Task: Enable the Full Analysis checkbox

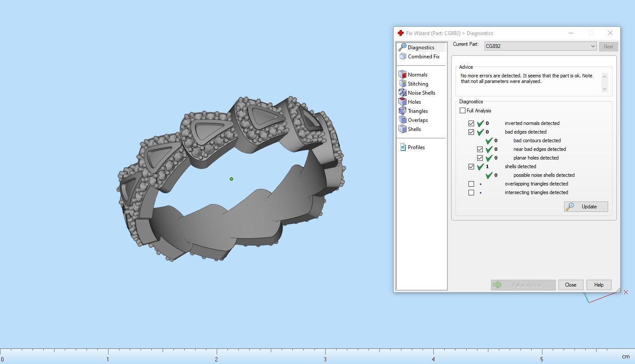Action: point(463,111)
